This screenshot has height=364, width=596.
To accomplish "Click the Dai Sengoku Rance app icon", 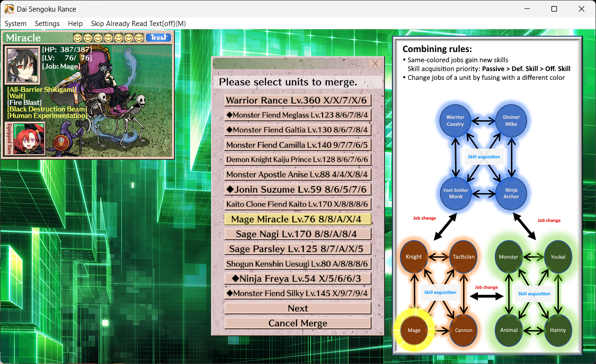I will [x=9, y=9].
